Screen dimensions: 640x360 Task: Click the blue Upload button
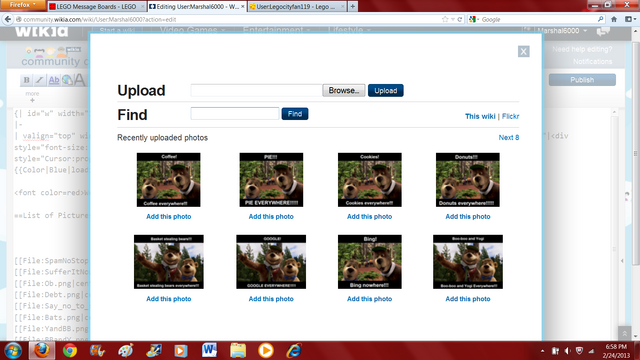click(x=385, y=91)
